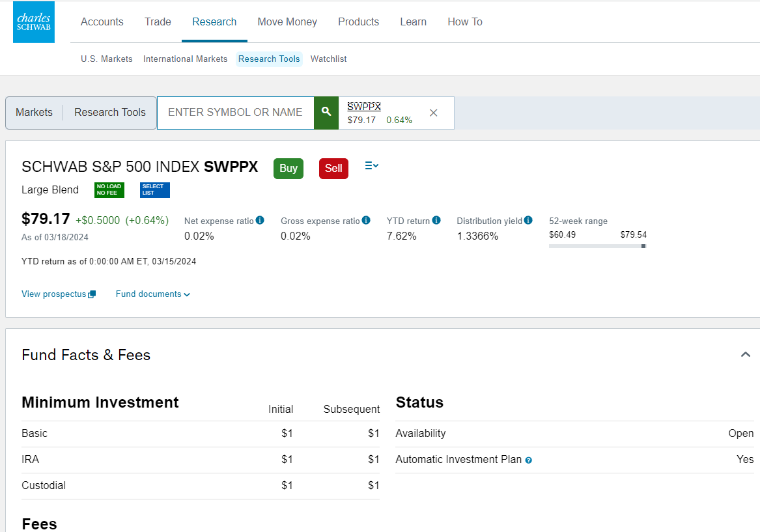Click the green search magnifier button
Viewport: 760px width, 532px height.
[x=326, y=113]
